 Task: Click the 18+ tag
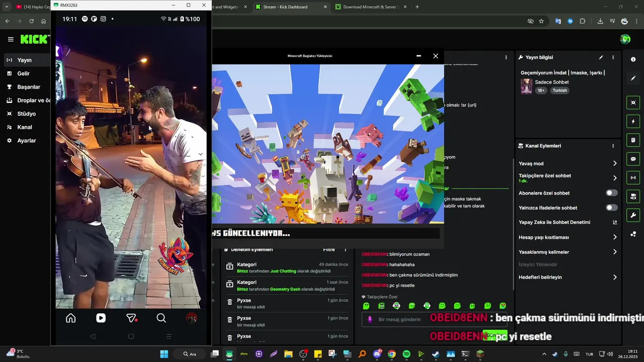(x=541, y=90)
